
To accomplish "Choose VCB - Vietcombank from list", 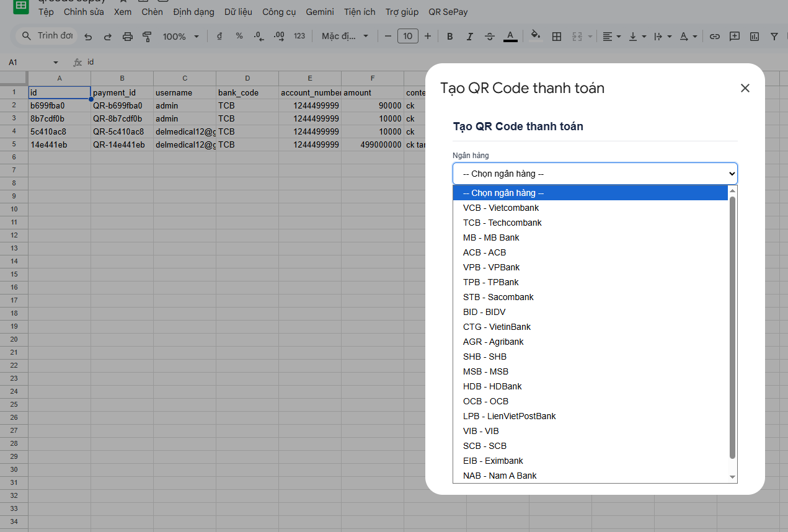I will click(x=501, y=208).
